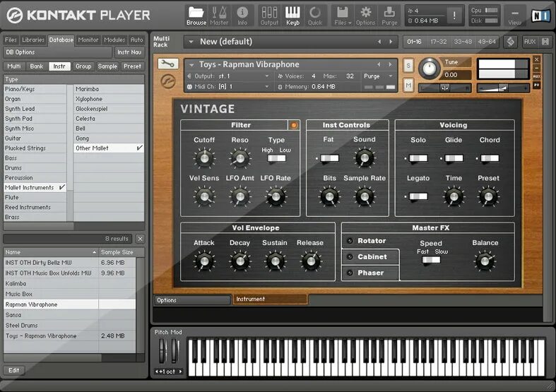This screenshot has width=556, height=392.
Task: Clear search results with X button
Action: coord(140,239)
